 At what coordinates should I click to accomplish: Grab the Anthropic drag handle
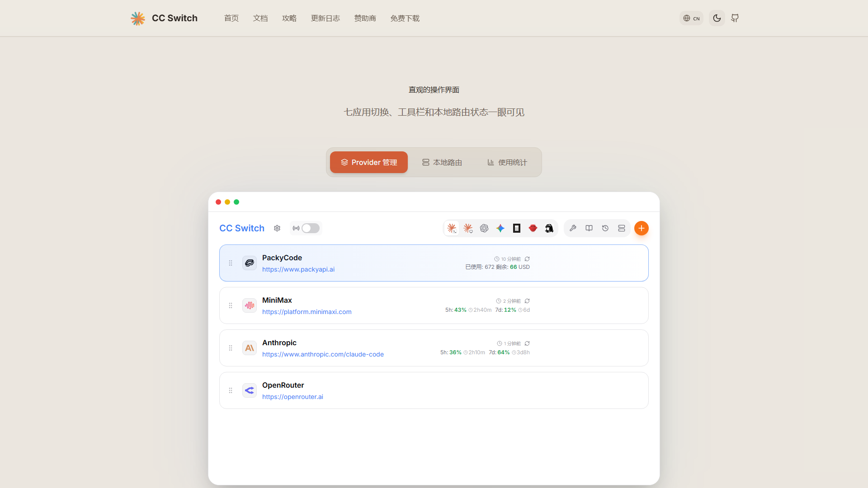(231, 348)
